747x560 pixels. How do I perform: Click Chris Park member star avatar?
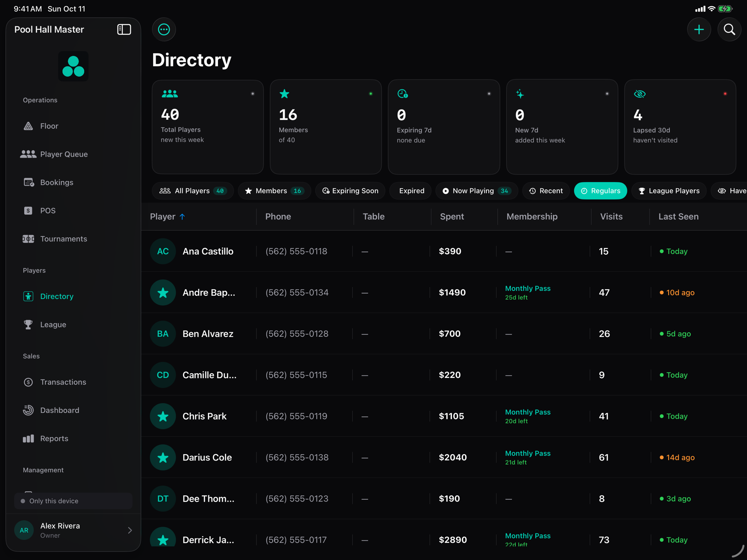tap(163, 416)
